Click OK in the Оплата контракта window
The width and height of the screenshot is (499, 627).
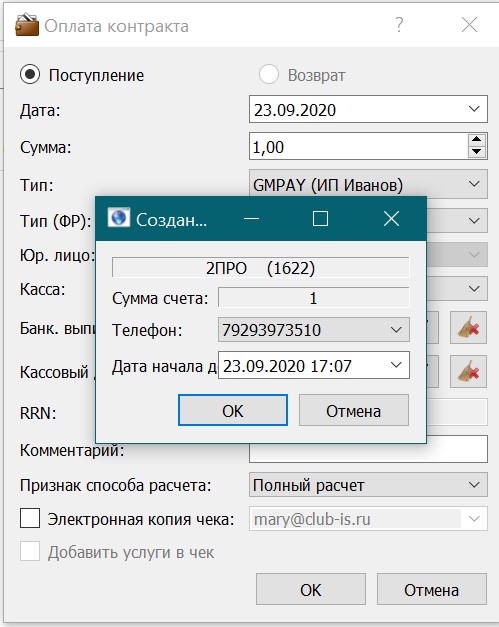311,589
